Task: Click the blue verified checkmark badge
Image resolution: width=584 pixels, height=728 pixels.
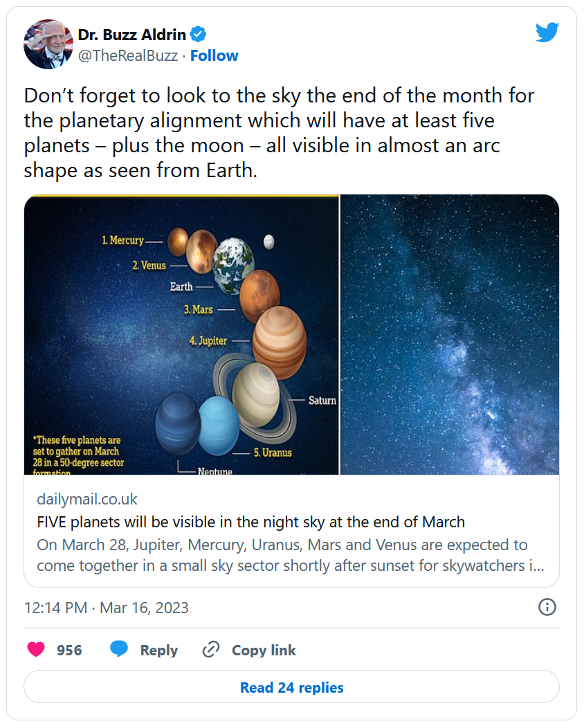Action: pos(198,35)
